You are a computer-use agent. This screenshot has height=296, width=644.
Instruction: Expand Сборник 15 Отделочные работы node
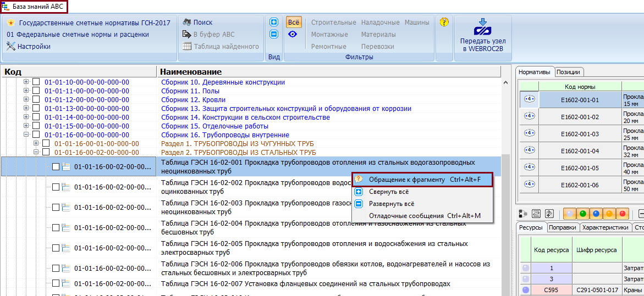coord(26,126)
